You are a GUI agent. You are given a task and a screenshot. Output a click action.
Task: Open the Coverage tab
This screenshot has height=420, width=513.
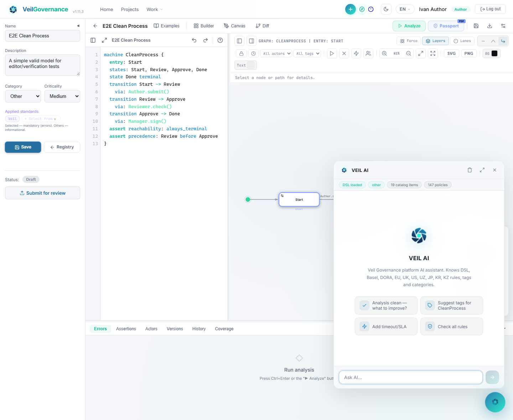pyautogui.click(x=224, y=329)
